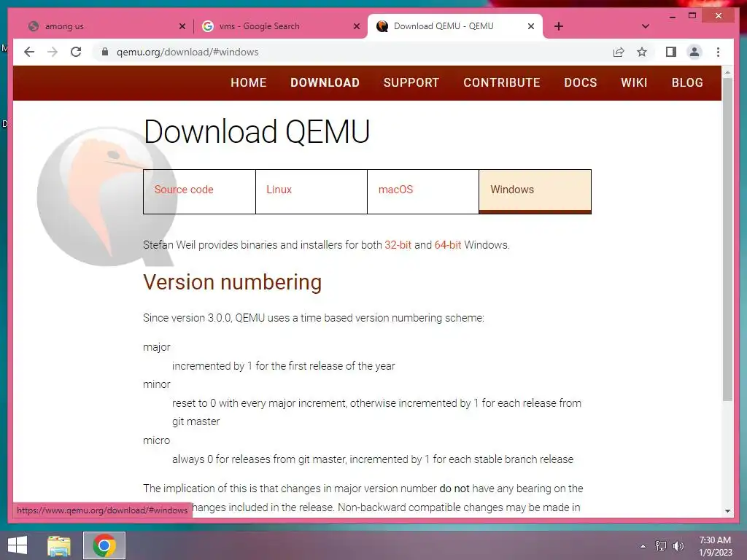Open the Windows Start button
The height and width of the screenshot is (560, 747).
point(18,545)
